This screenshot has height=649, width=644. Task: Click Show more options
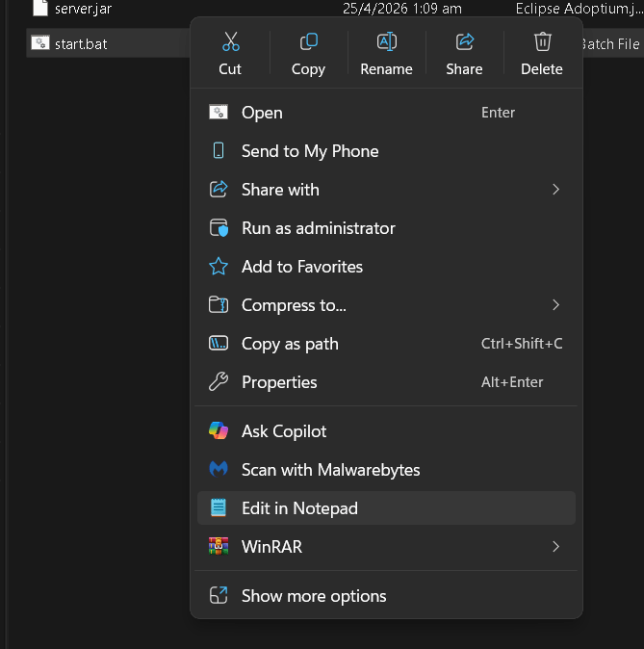[386, 596]
